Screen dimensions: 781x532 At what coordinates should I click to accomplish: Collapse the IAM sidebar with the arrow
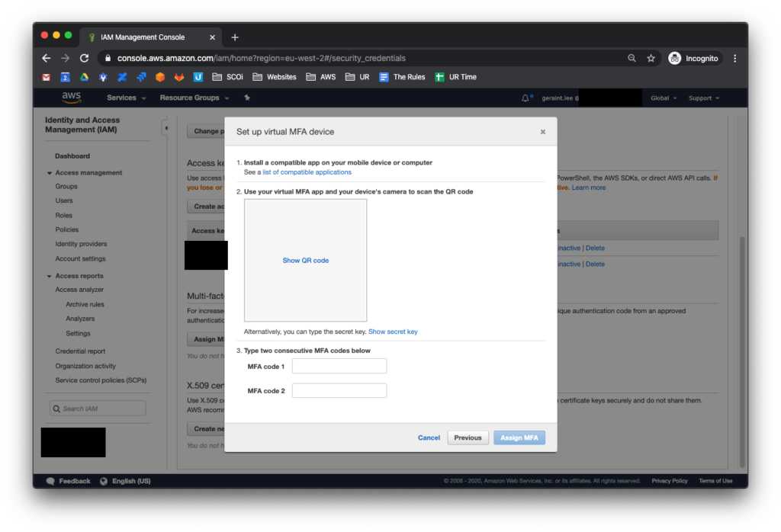[x=166, y=128]
